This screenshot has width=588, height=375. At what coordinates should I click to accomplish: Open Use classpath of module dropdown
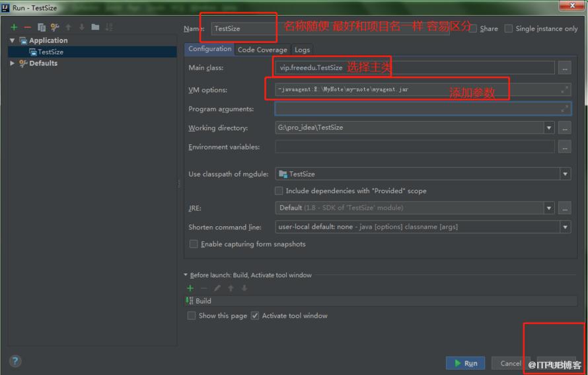coord(565,174)
